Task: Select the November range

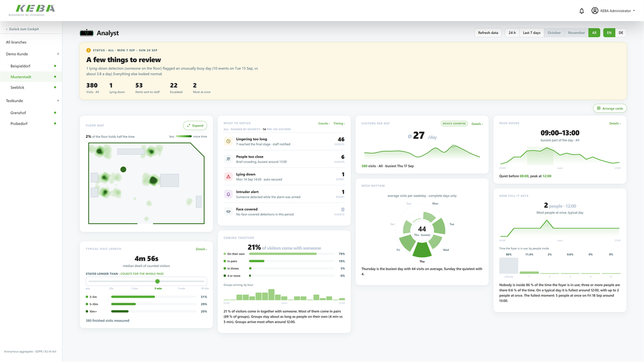Action: click(x=576, y=33)
